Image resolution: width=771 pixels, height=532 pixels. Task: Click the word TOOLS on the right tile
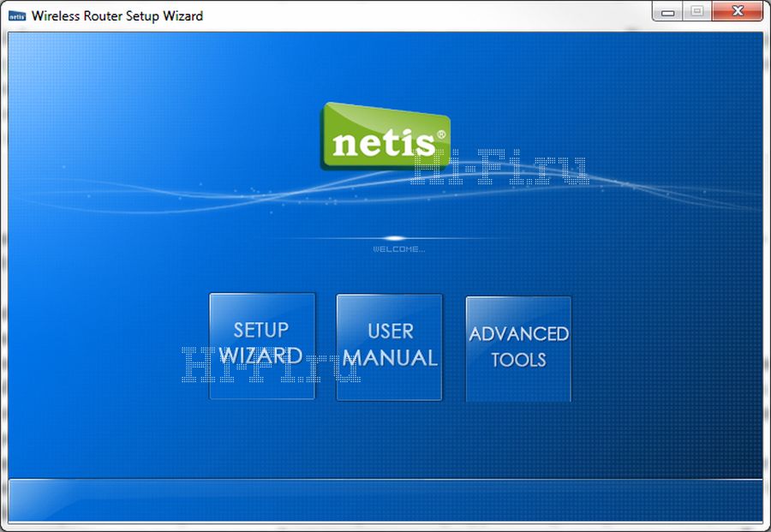[x=518, y=360]
